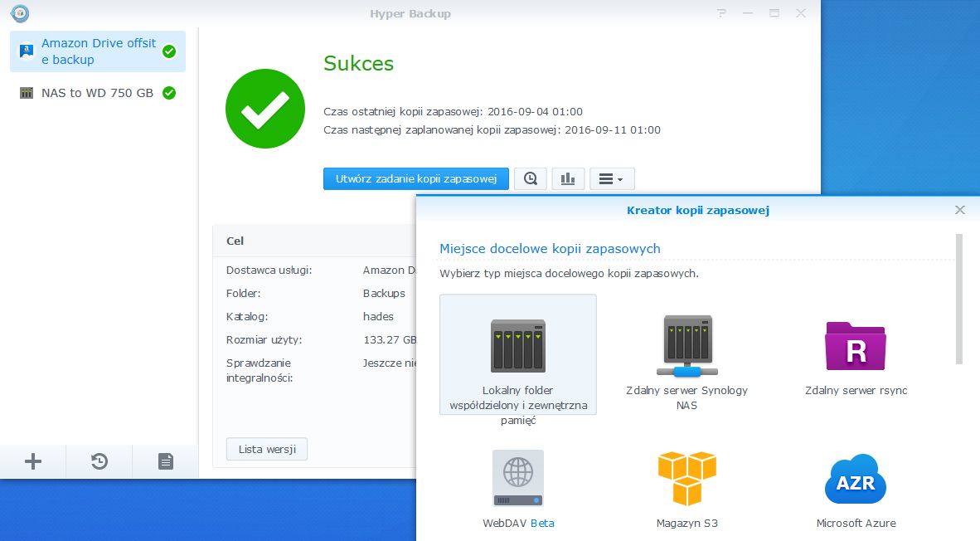Open the log document icon in bottom bar
The image size is (980, 541).
point(166,461)
